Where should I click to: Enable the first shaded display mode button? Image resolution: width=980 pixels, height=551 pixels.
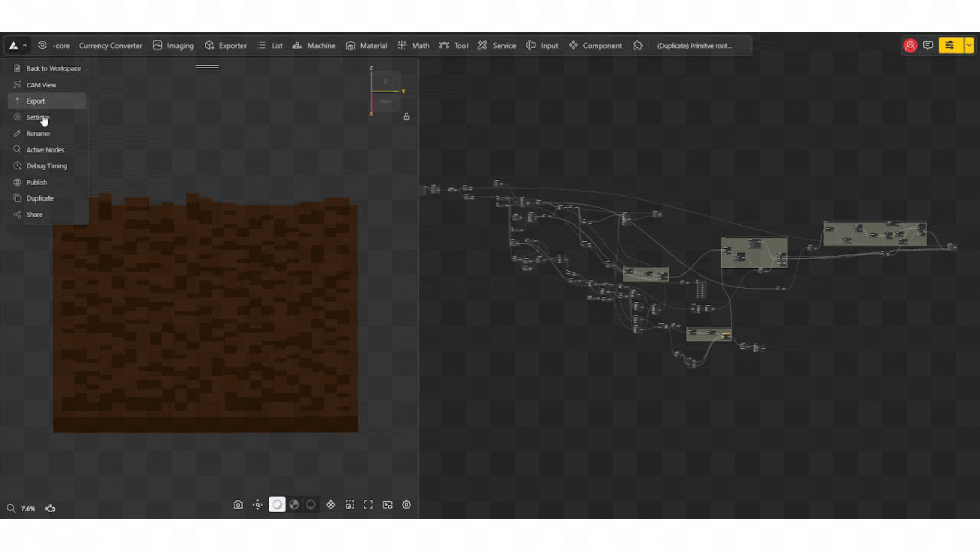click(277, 505)
